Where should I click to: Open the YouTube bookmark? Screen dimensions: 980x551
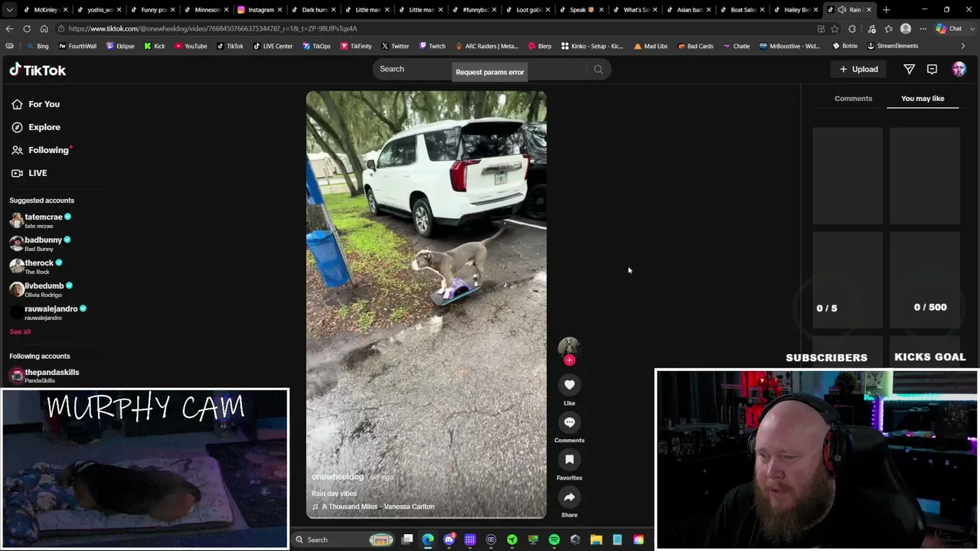(191, 47)
